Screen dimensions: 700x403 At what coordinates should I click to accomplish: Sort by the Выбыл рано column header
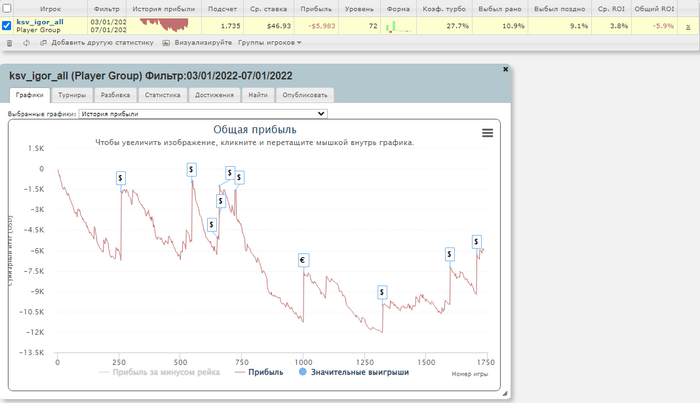pyautogui.click(x=500, y=8)
